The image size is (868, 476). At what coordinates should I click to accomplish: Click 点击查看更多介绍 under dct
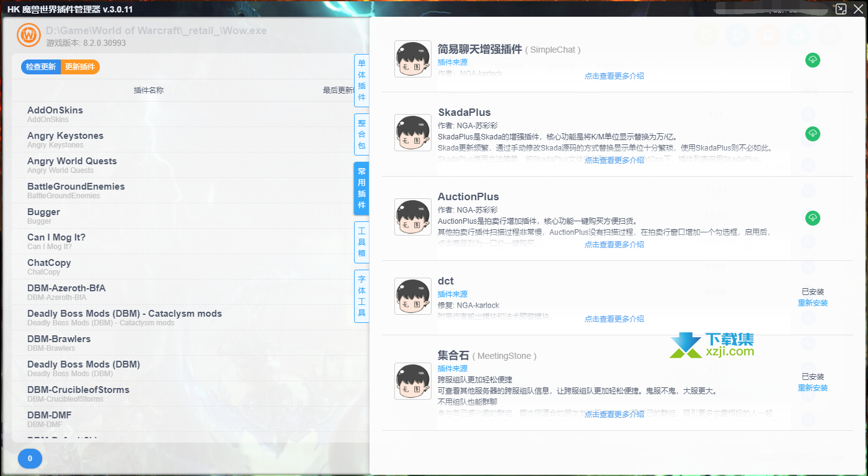[x=614, y=319]
